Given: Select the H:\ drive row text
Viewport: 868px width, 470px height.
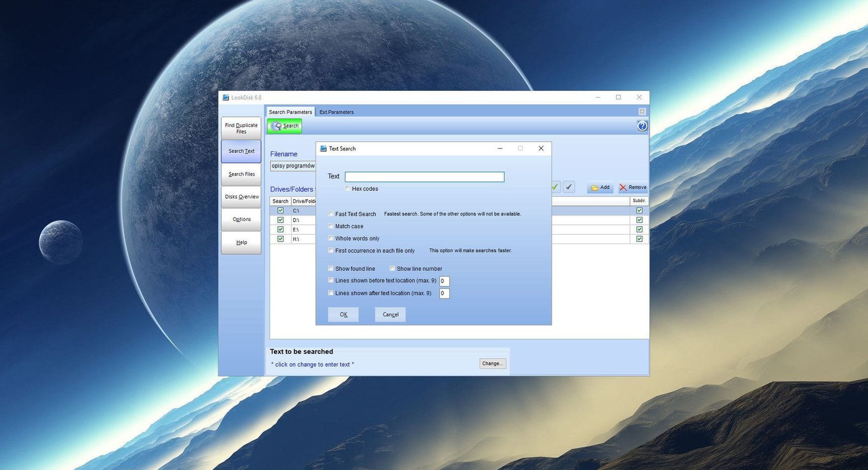Looking at the screenshot, I should (296, 240).
